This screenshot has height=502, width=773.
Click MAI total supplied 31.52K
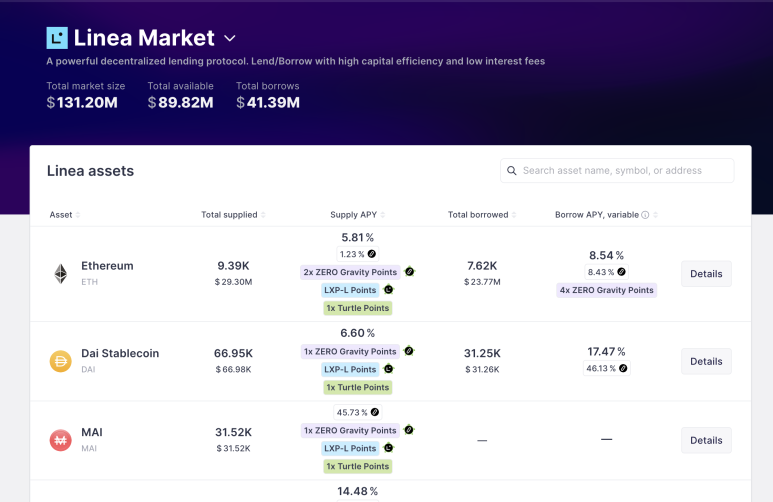[x=233, y=432]
